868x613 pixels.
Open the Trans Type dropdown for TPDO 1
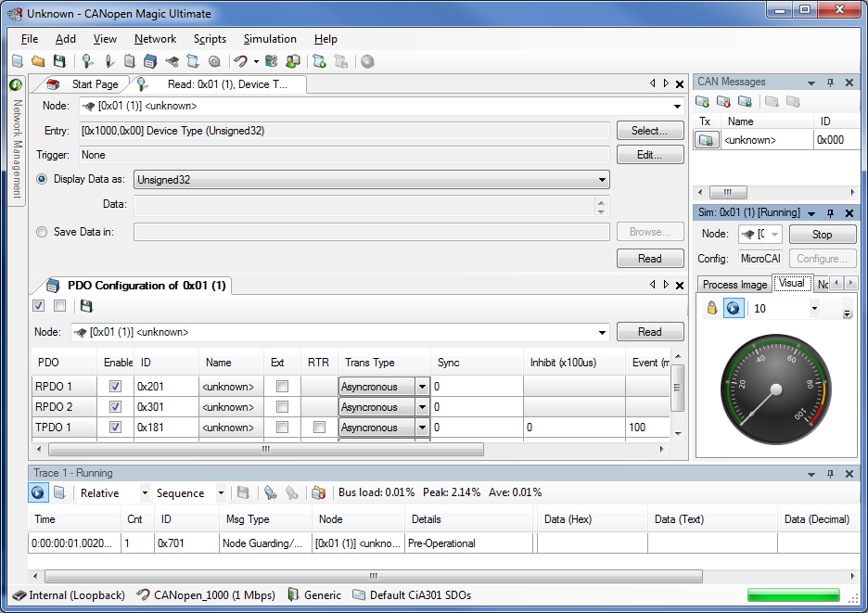coord(423,427)
